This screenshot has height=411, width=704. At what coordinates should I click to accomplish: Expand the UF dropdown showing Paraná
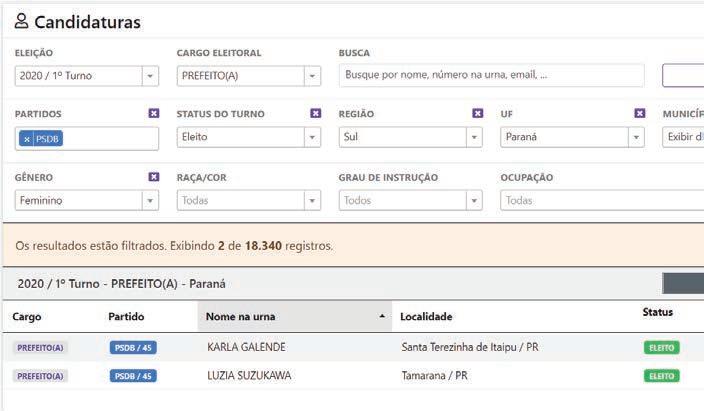(x=636, y=138)
